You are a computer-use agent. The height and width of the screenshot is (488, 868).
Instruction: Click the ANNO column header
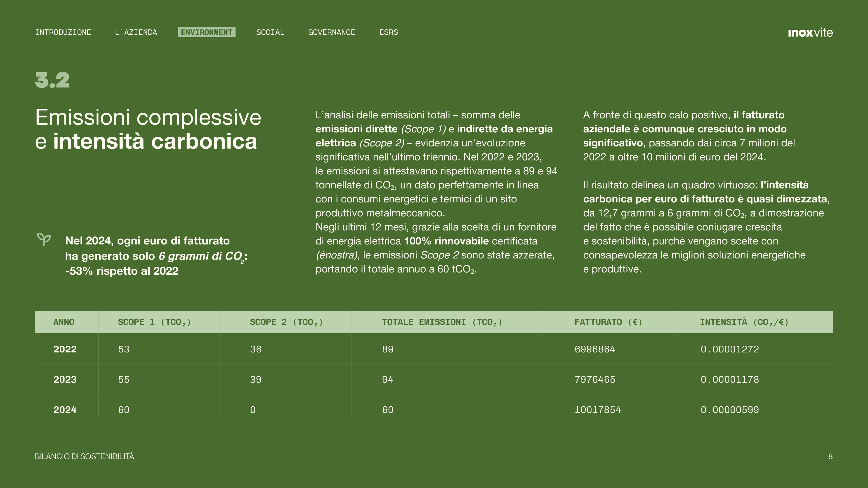tap(64, 322)
